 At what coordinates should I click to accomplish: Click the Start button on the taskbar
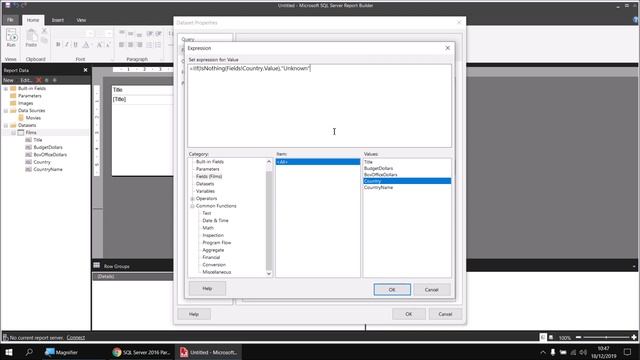tap(9, 352)
